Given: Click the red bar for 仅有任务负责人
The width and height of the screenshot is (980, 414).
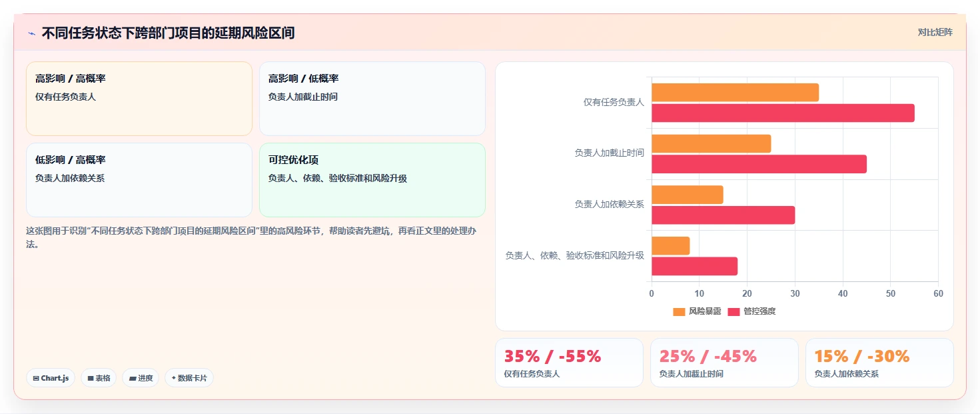Looking at the screenshot, I should [783, 113].
